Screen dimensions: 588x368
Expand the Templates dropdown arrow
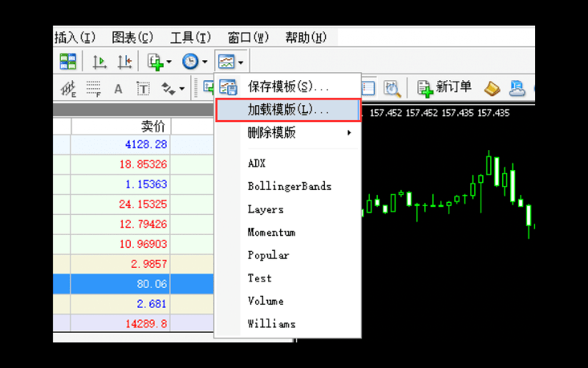(x=241, y=62)
